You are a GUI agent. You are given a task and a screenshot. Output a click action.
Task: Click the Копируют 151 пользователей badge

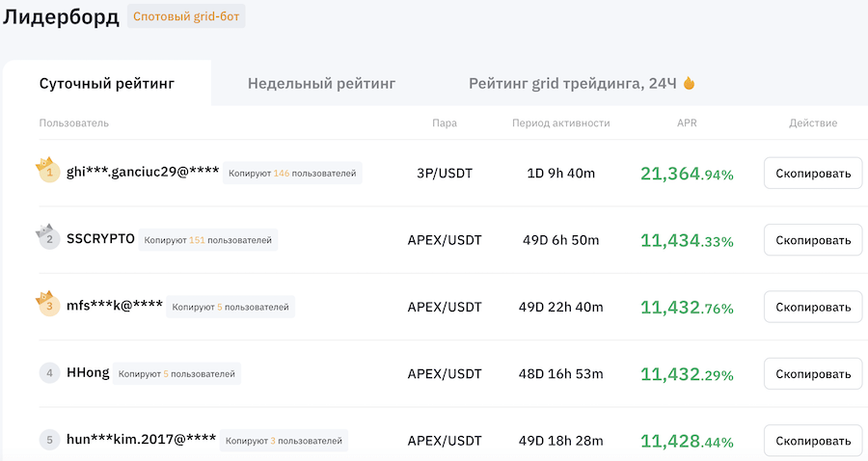[208, 240]
